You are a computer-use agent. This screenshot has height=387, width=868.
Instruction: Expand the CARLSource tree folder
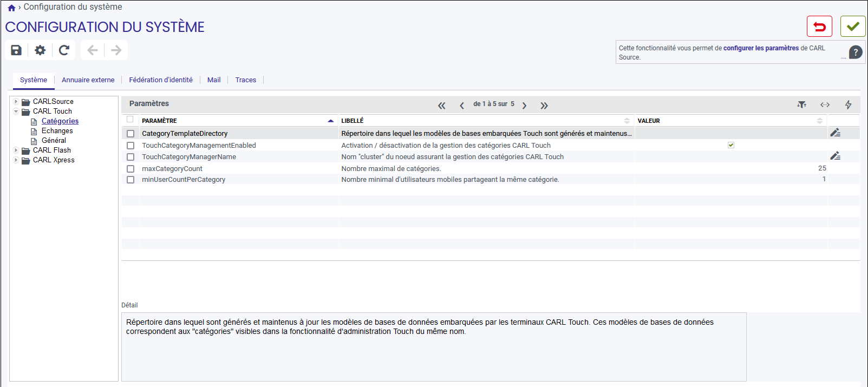tap(16, 101)
